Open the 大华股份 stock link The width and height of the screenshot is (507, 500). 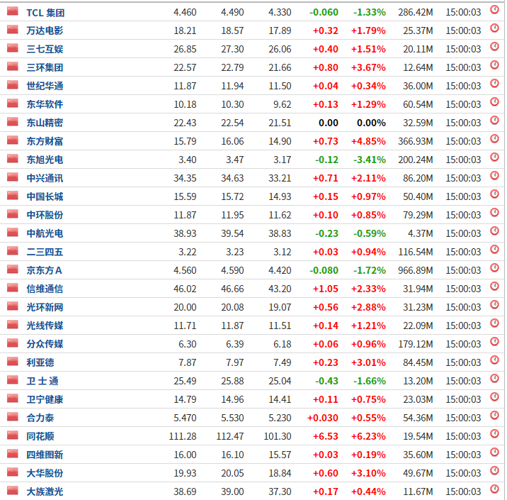coord(45,473)
